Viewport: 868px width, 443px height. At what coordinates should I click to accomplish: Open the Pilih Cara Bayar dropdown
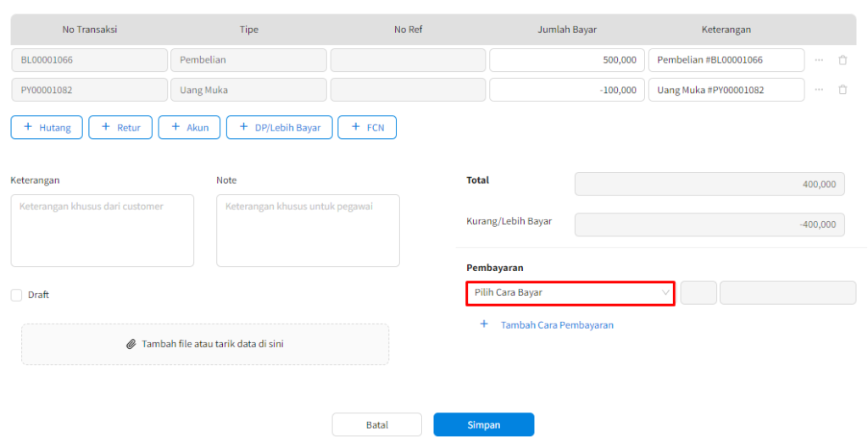(570, 293)
